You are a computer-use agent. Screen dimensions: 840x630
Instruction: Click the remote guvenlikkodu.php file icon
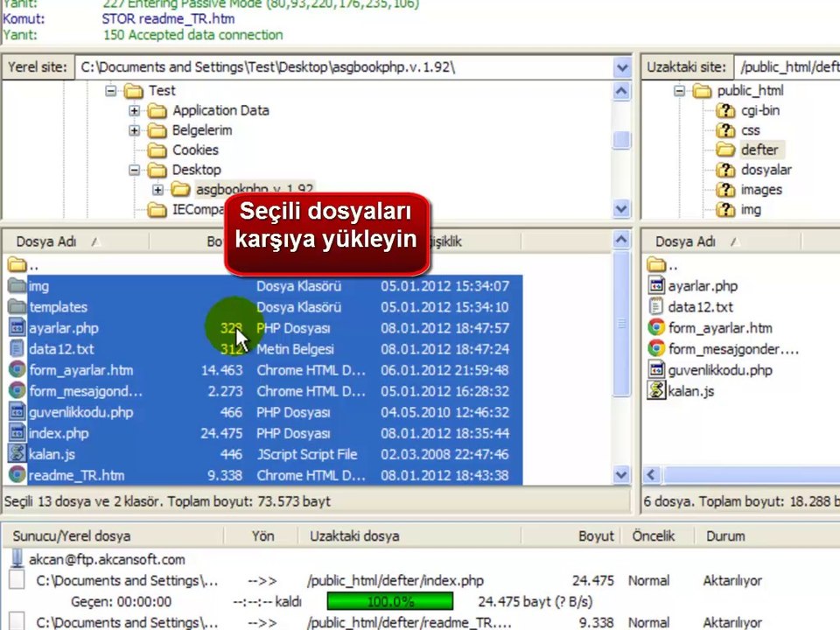click(x=656, y=369)
